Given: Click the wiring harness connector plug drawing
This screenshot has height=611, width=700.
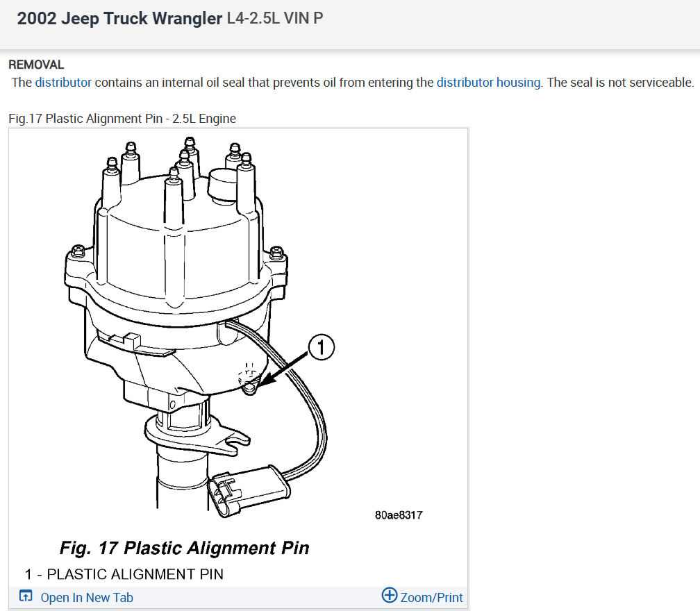Looking at the screenshot, I should 249,491.
